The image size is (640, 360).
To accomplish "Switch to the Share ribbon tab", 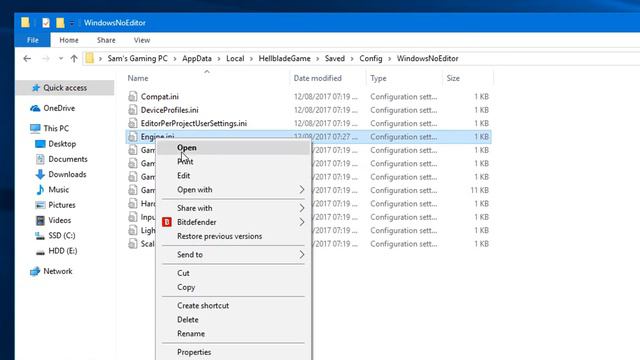I will [106, 40].
